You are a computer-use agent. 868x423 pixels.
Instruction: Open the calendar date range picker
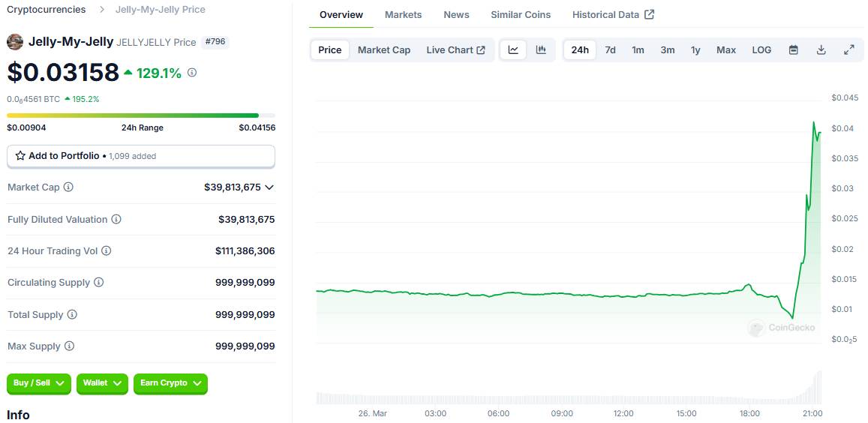tap(793, 49)
